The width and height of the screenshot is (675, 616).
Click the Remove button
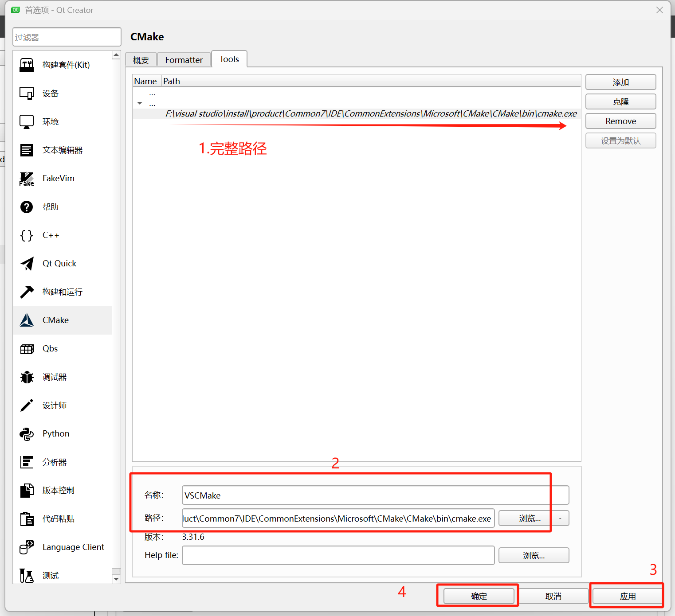(620, 121)
